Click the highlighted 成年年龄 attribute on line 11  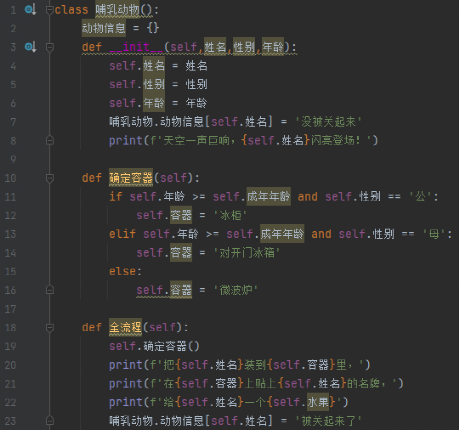click(x=268, y=196)
